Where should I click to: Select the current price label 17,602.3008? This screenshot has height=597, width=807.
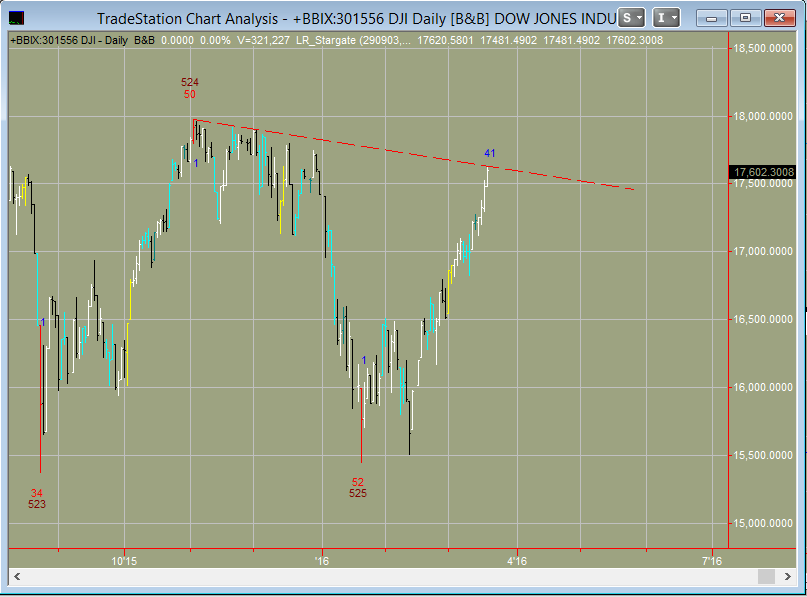point(763,172)
